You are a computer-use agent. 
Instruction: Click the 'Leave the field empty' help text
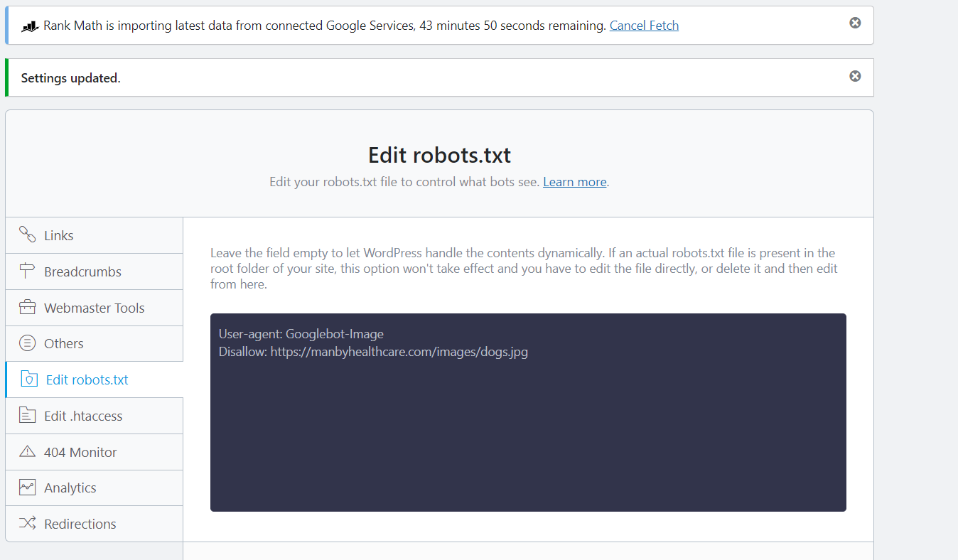point(524,269)
